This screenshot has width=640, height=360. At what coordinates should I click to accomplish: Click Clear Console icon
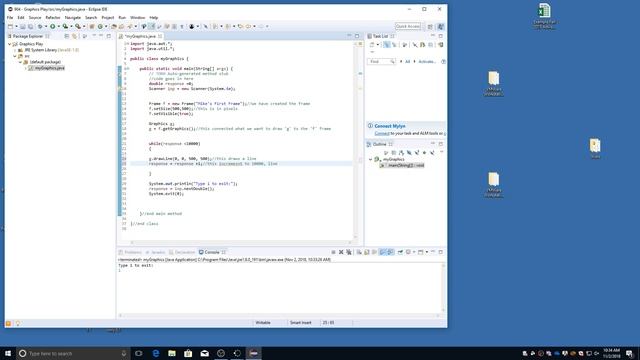[x=359, y=252]
